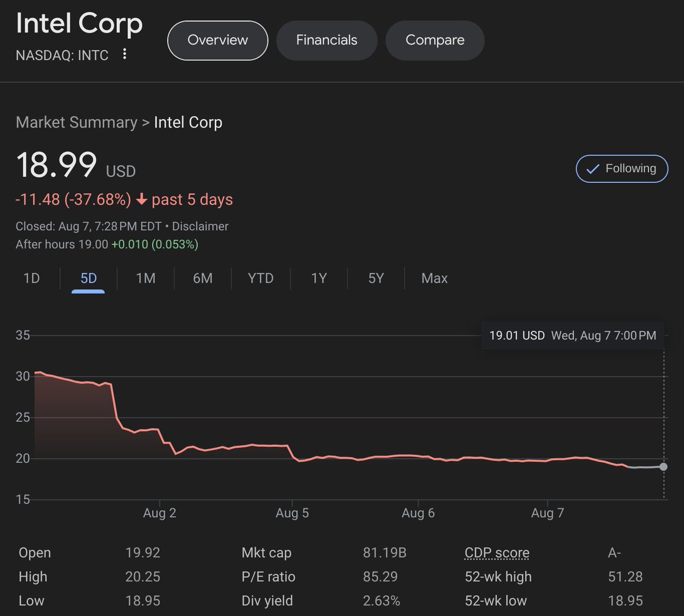Switch chart to 5Y range

tap(376, 279)
